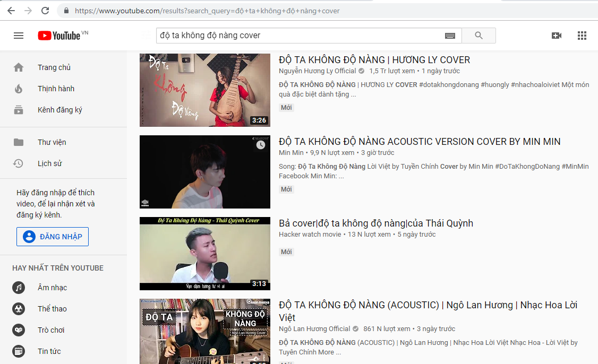This screenshot has width=598, height=364.
Task: Click the Tin tức news icon
Action: (18, 351)
